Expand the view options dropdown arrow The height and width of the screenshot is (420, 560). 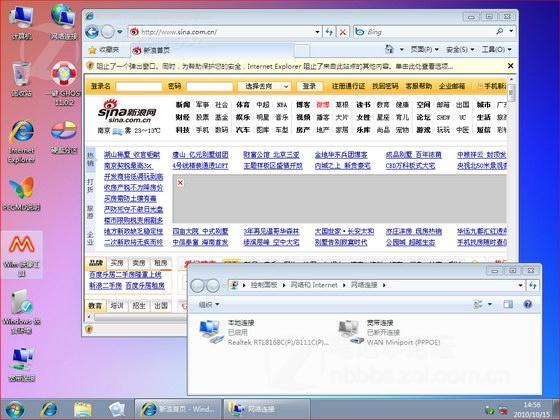coord(490,304)
